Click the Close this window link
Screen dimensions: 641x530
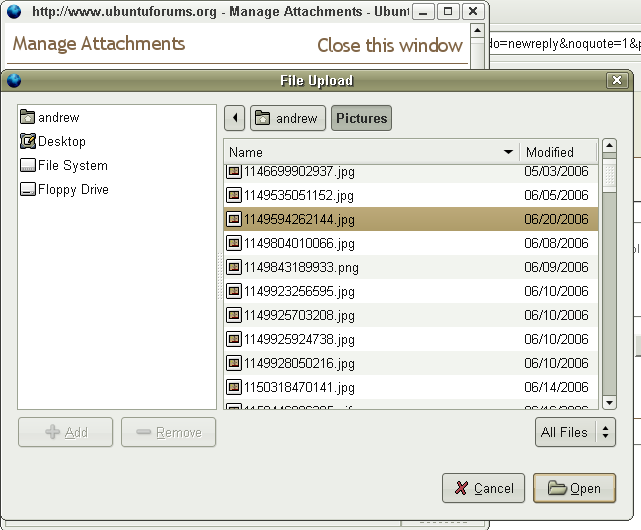point(390,46)
